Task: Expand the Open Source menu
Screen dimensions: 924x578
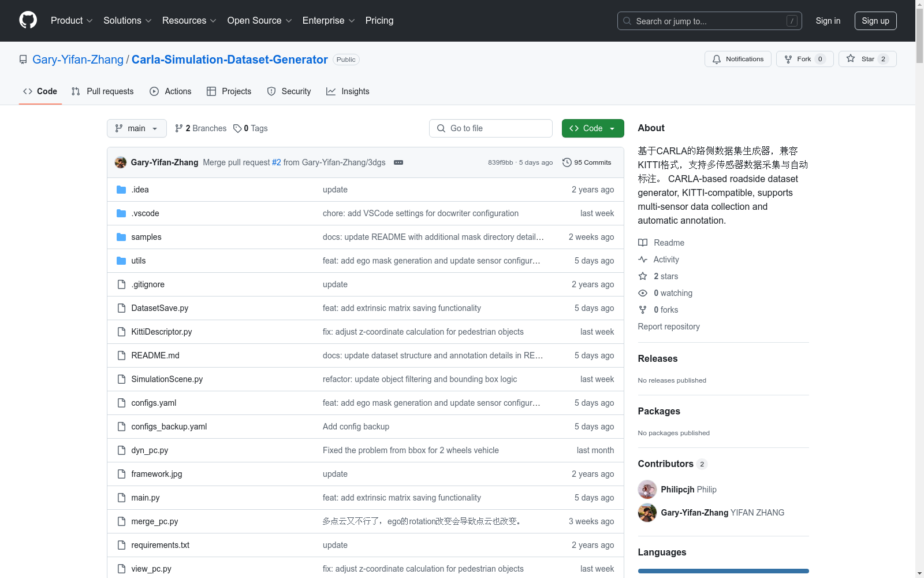Action: click(260, 20)
